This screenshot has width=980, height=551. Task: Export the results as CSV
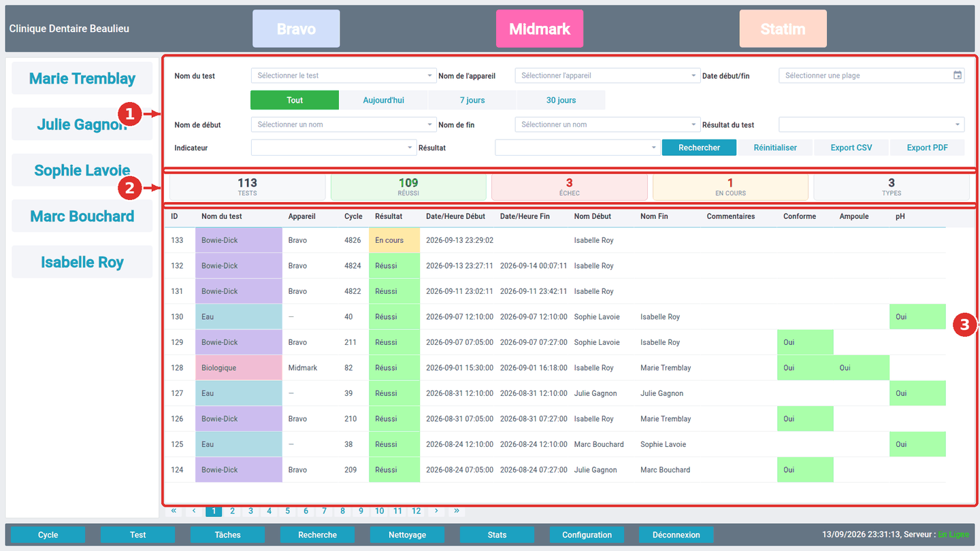[x=851, y=148]
